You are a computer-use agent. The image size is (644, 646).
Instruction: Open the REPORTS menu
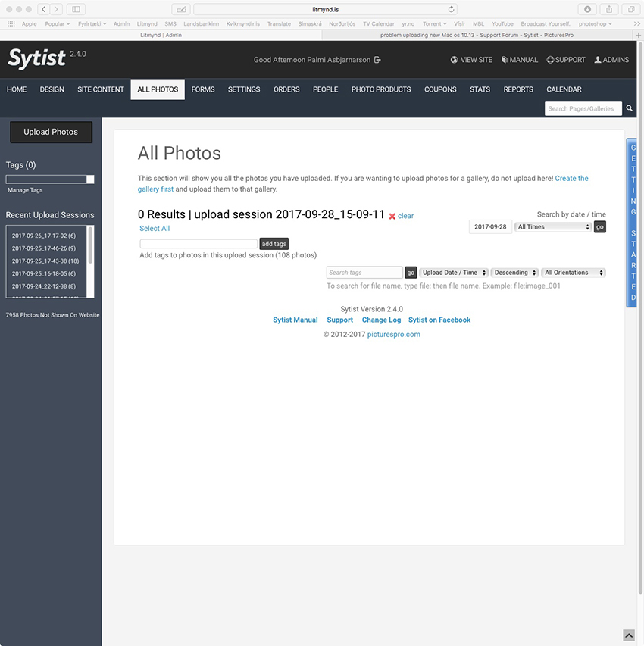[x=518, y=89]
